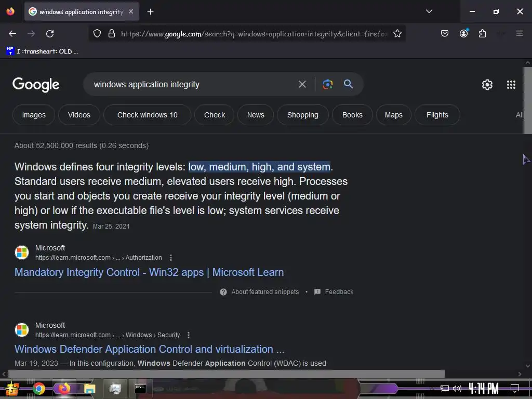Image resolution: width=532 pixels, height=399 pixels.
Task: Expand the list all tabs chevron
Action: pos(429,11)
